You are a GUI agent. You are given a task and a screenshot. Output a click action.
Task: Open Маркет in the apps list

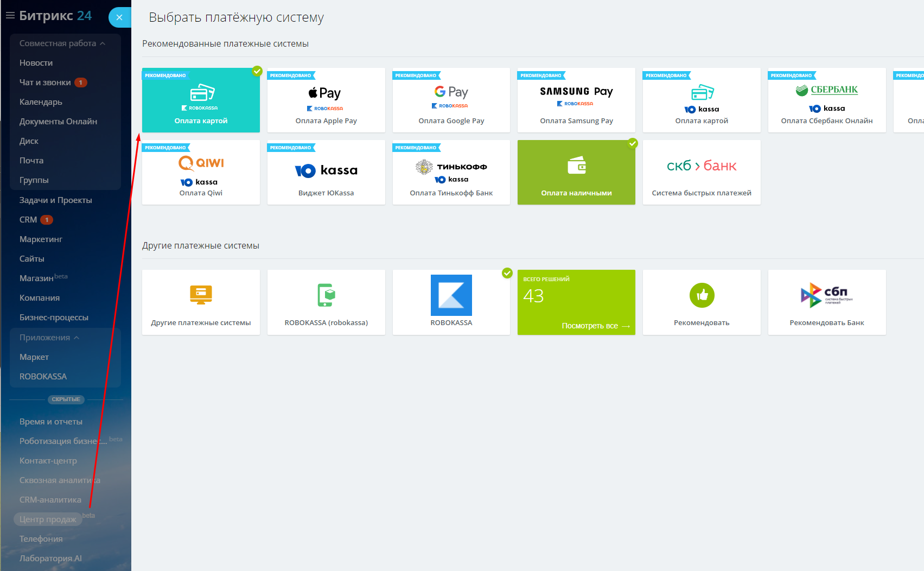(34, 357)
